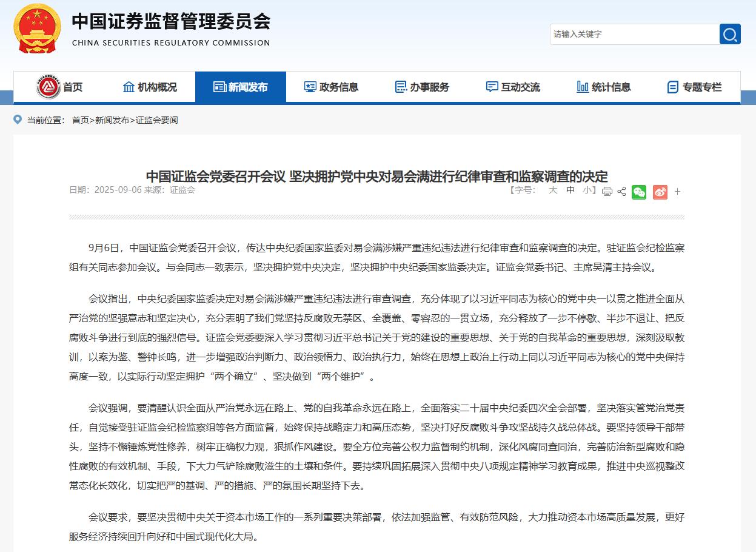Follow the 新闻发布 breadcrumb link
Viewport: 756px width, 552px height.
(112, 120)
